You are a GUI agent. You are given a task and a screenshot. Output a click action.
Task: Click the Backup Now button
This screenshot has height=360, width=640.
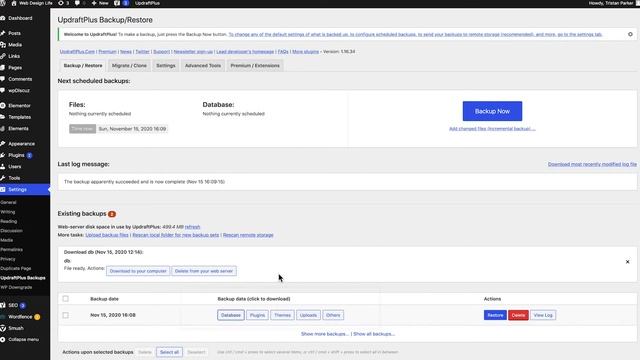(492, 111)
